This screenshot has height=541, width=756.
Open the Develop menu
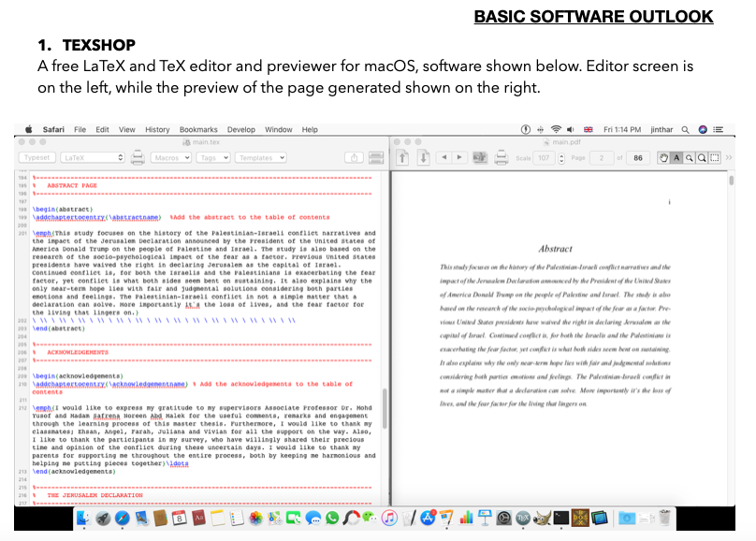click(x=241, y=130)
